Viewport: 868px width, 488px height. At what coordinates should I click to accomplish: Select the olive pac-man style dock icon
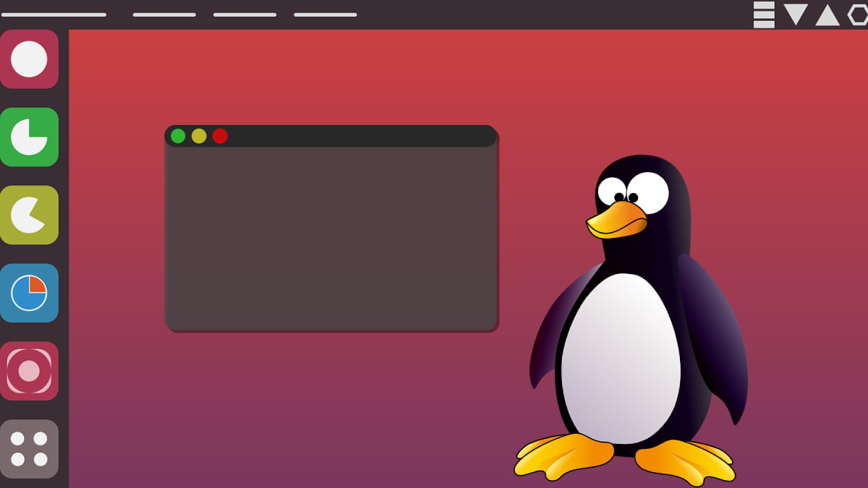(30, 215)
